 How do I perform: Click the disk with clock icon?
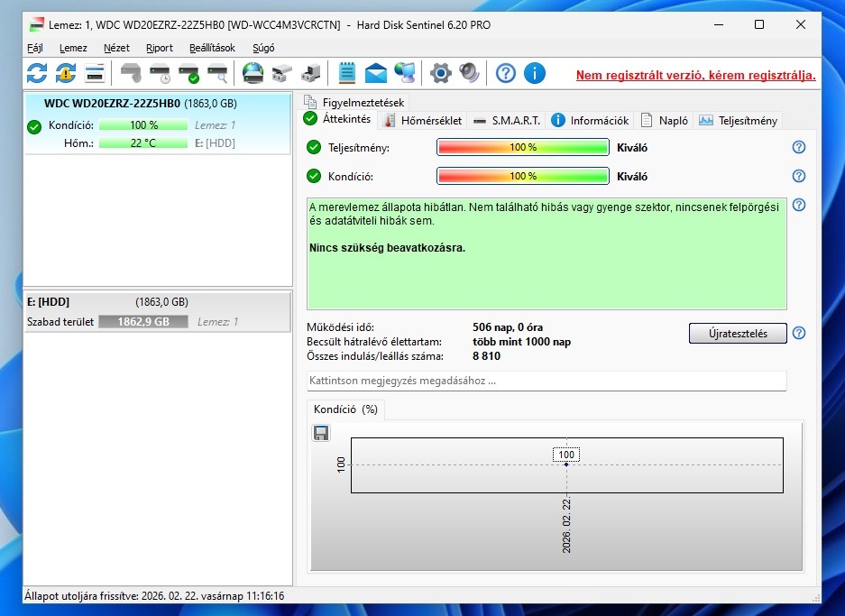[160, 73]
